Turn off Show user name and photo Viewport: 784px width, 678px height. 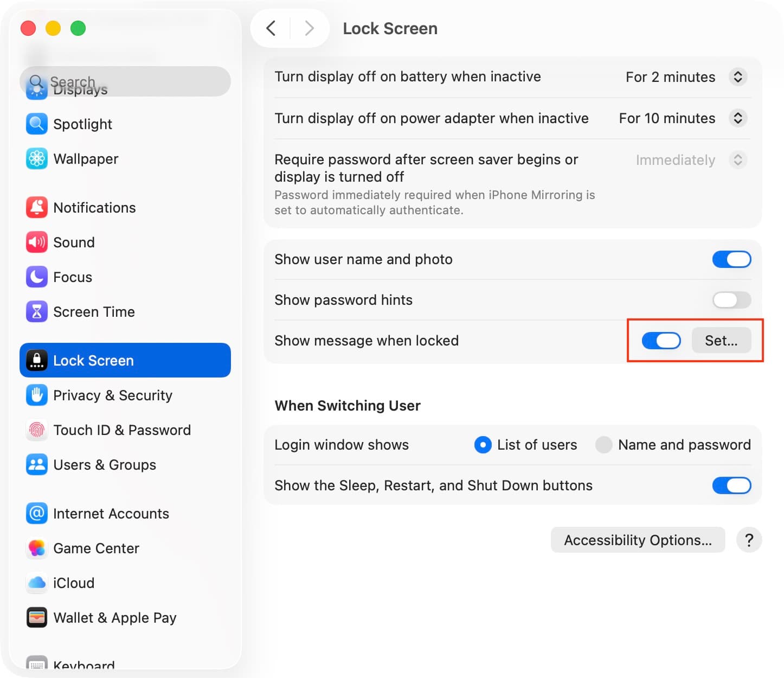(x=731, y=260)
